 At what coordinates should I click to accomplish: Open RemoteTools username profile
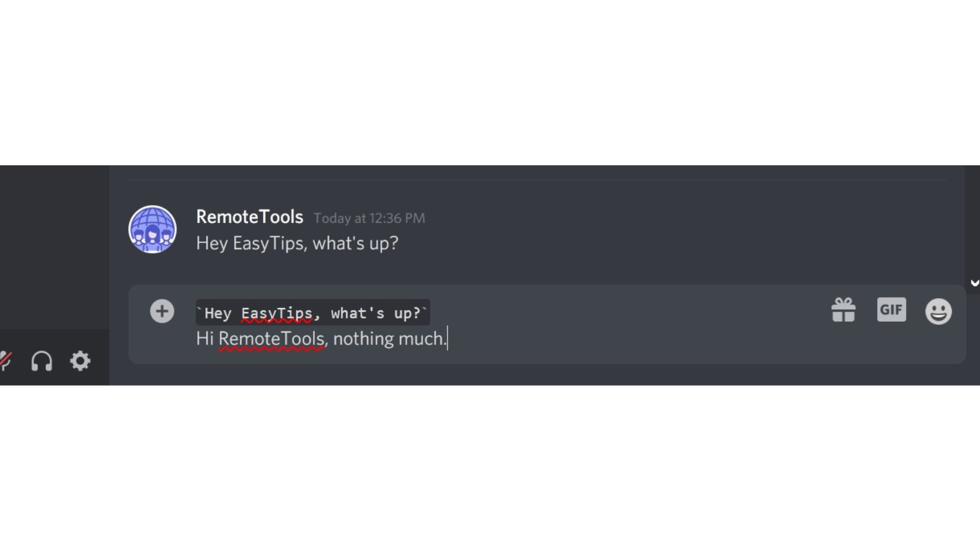[249, 217]
